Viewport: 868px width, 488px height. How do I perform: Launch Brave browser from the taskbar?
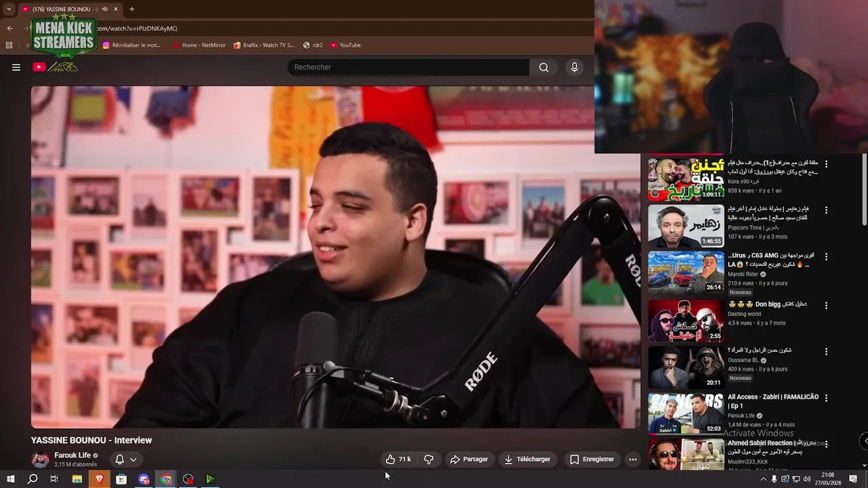[x=99, y=479]
